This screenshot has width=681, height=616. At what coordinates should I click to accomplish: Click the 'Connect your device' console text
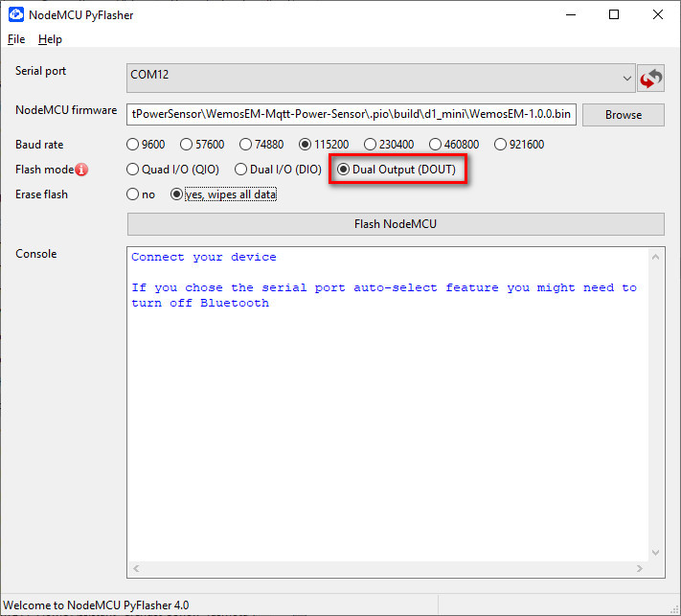tap(204, 257)
